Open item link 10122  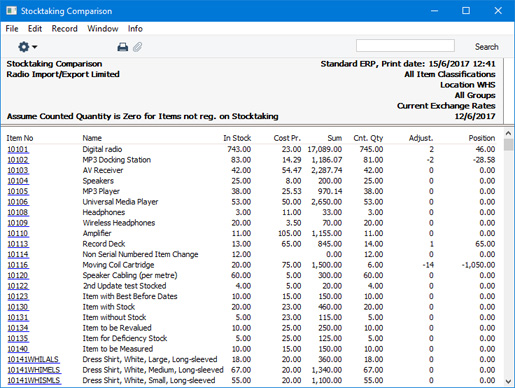coord(18,286)
